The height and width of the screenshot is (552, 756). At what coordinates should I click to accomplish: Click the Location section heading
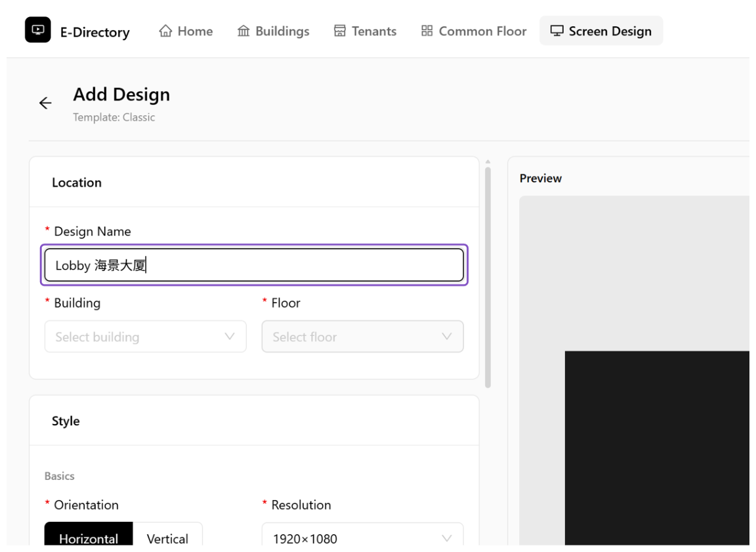coord(77,182)
